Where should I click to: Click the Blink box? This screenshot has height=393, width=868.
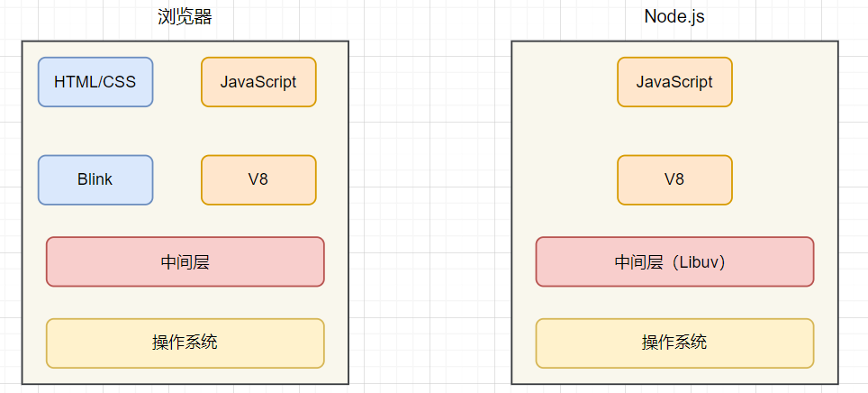pos(95,179)
